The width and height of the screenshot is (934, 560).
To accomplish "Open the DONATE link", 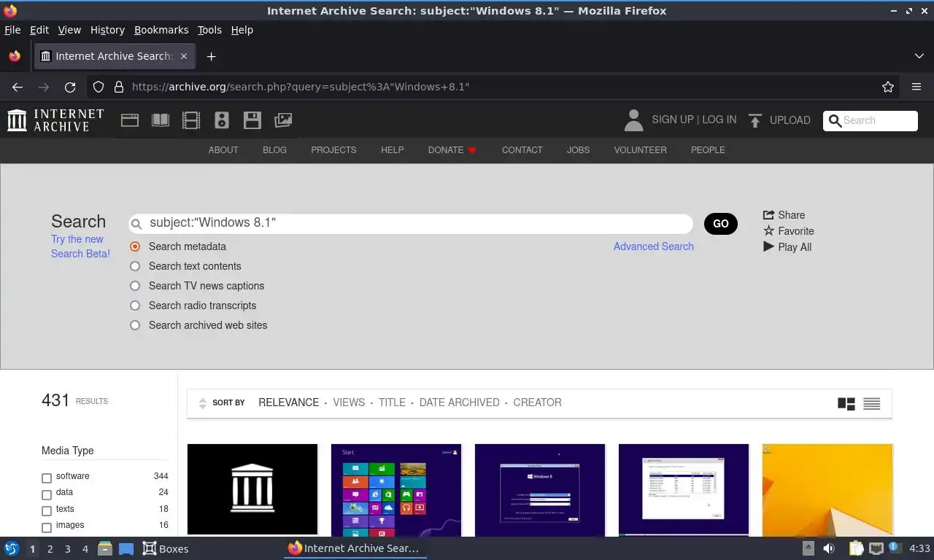I will tap(452, 149).
